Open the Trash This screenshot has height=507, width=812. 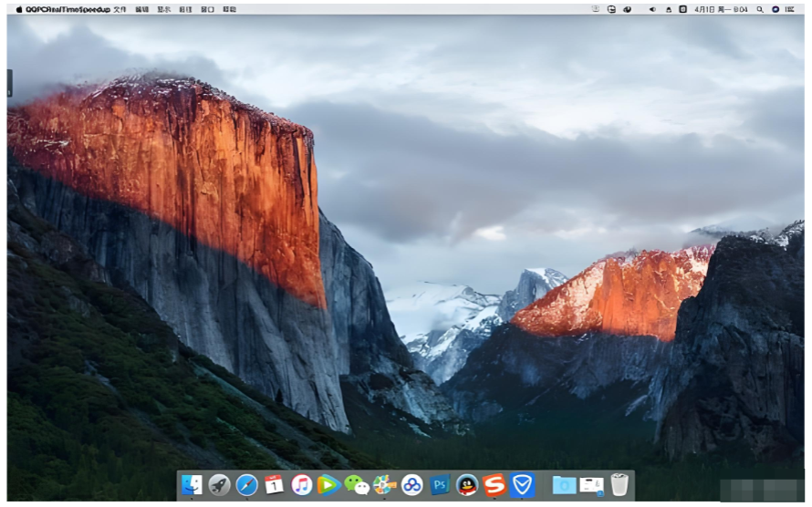619,484
